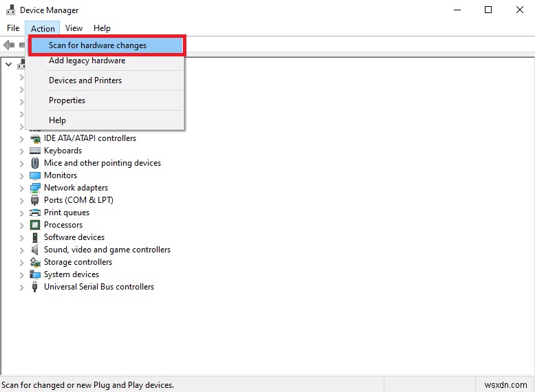Expand the Processors node arrow

tap(21, 226)
